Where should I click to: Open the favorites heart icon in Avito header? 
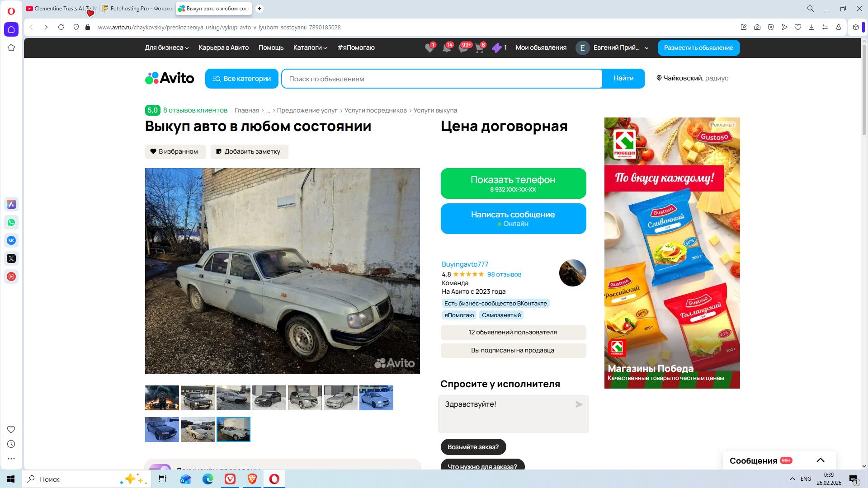tap(429, 48)
